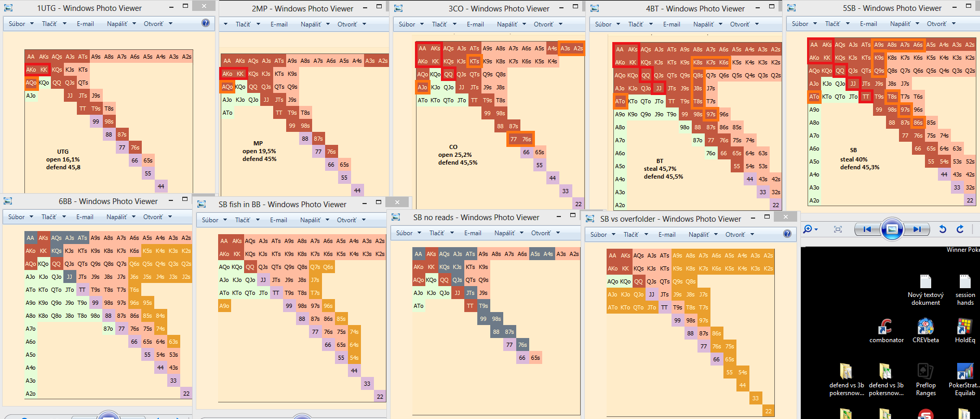Image resolution: width=980 pixels, height=419 pixels.
Task: Select the HoldEq desktop shortcut
Action: (965, 330)
